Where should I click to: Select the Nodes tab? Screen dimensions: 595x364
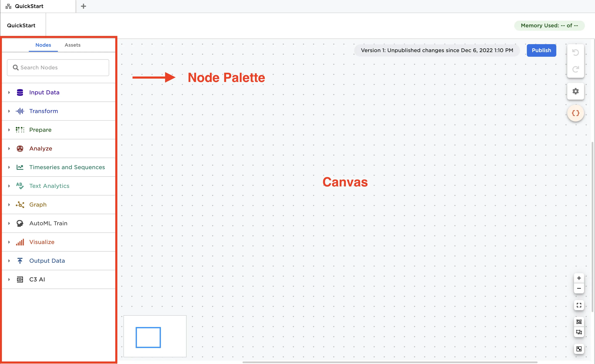click(43, 45)
